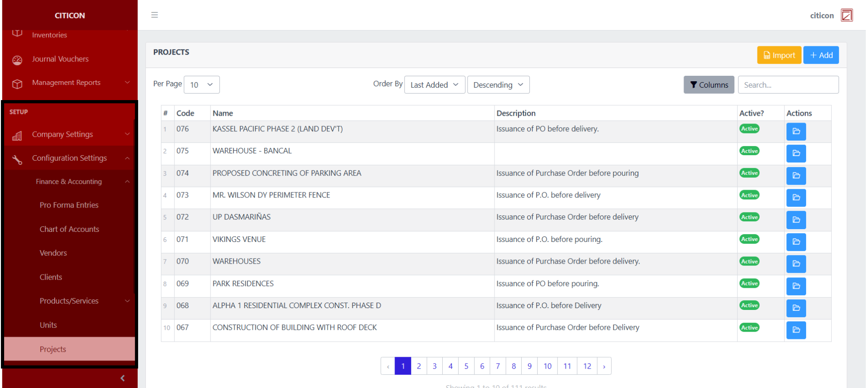Click the Company Settings building icon
This screenshot has height=388, width=868.
click(17, 135)
